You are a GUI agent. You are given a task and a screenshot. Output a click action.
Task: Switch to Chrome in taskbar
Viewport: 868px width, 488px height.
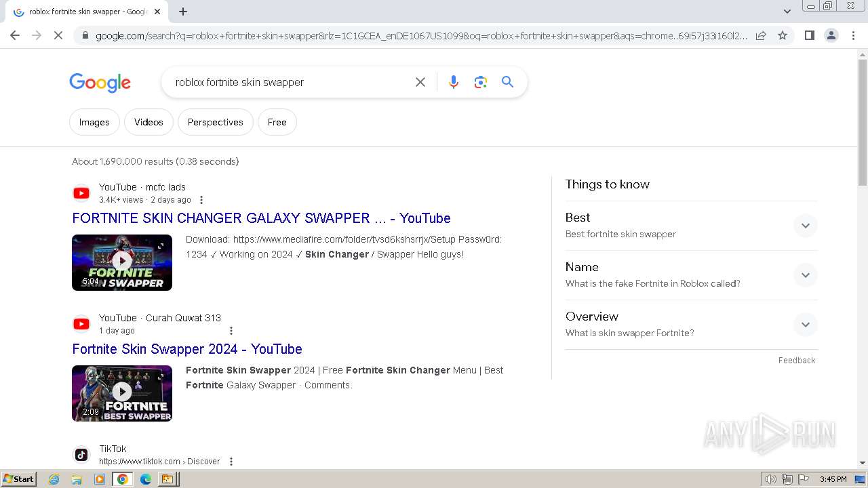[123, 479]
